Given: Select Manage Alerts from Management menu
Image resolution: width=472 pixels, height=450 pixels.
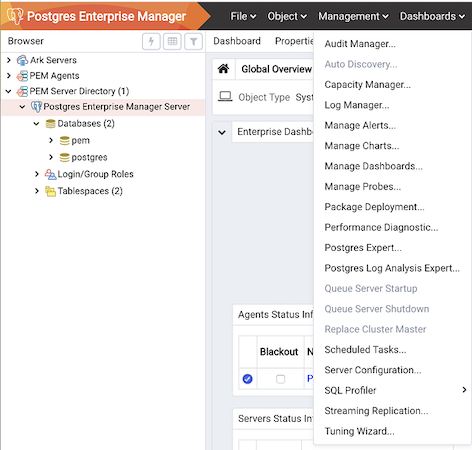Looking at the screenshot, I should (x=360, y=125).
